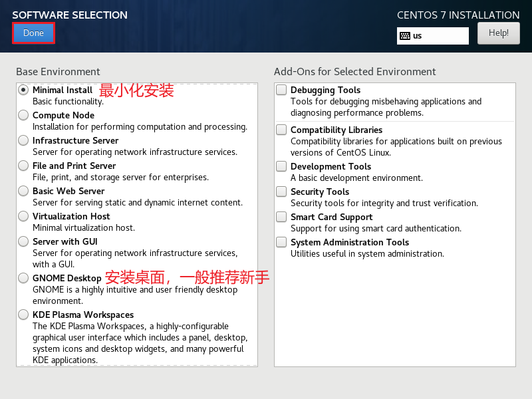The height and width of the screenshot is (399, 532).
Task: Click 'Support for using smart card authentication.' text
Action: coord(376,229)
